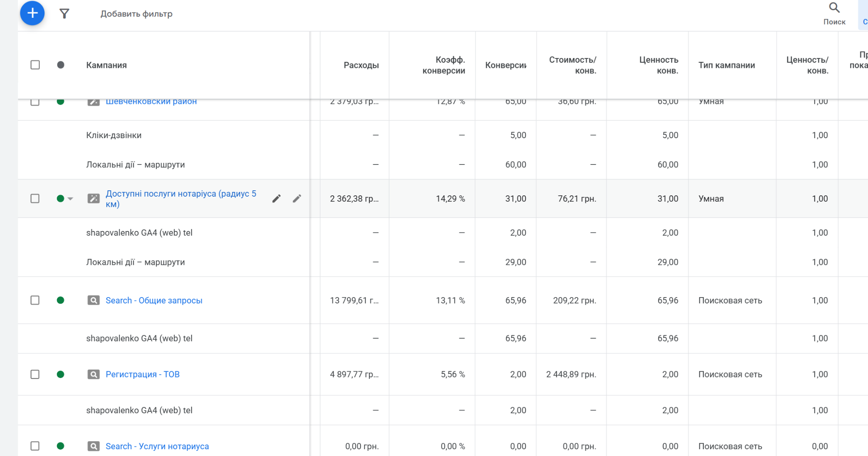Check the checkbox for Доступні послуги нотаріуса campaign
Viewport: 868px width, 456px height.
pos(35,198)
